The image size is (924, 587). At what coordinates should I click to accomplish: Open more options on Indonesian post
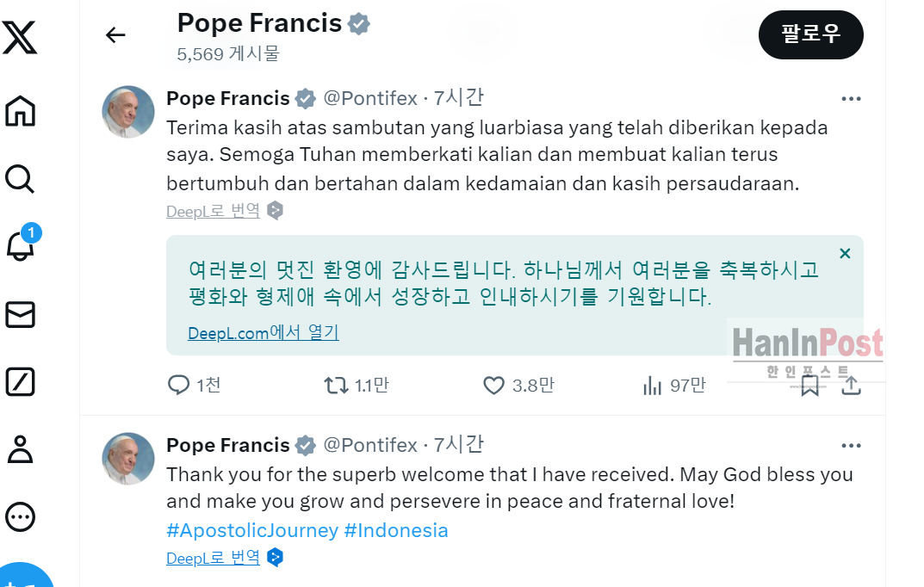[x=851, y=99]
